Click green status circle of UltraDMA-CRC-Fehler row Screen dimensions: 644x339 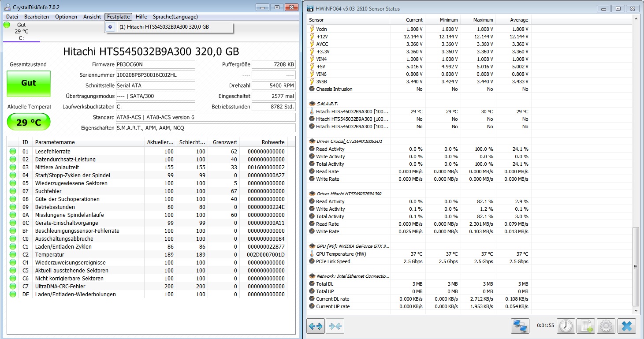pos(12,286)
